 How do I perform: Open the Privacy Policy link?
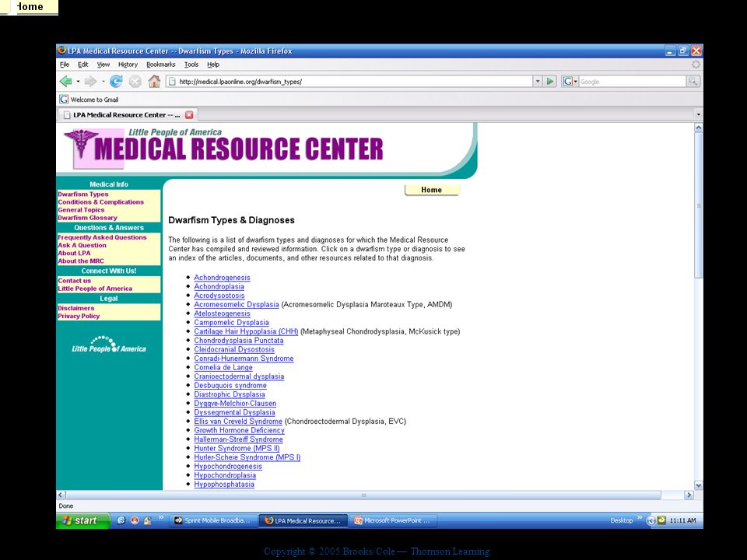point(79,316)
